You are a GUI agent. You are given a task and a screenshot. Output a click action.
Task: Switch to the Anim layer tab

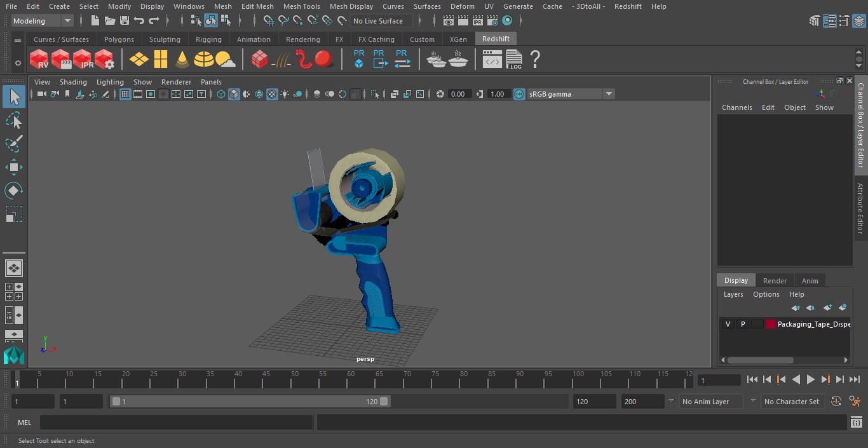click(810, 281)
